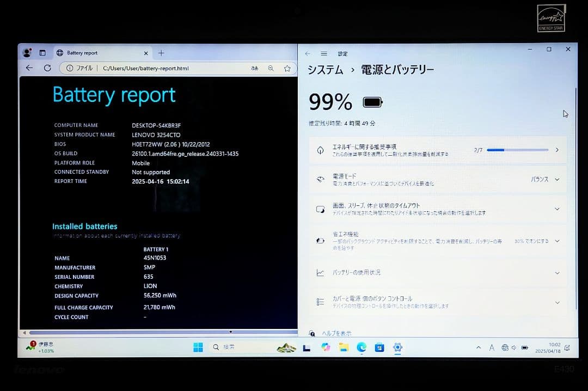This screenshot has height=391, width=588.
Task: Close the Battery report tab
Action: pos(146,53)
